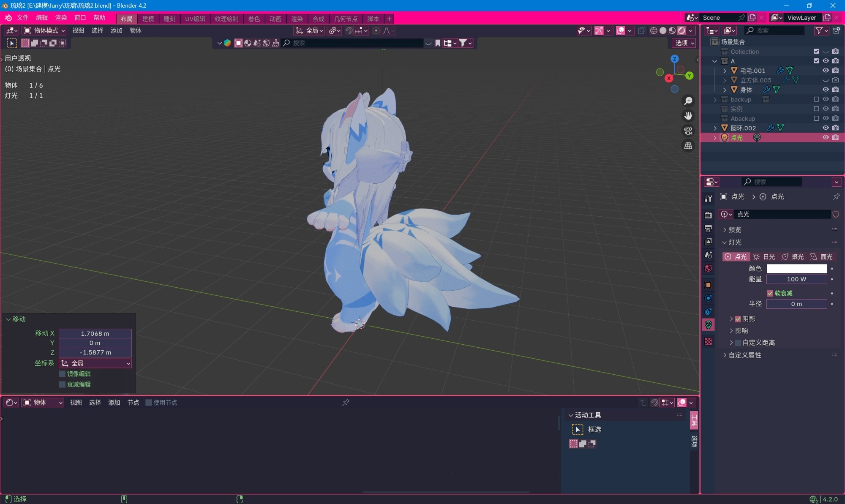Toggle snapping magnet icon
This screenshot has width=845, height=504.
click(x=349, y=30)
